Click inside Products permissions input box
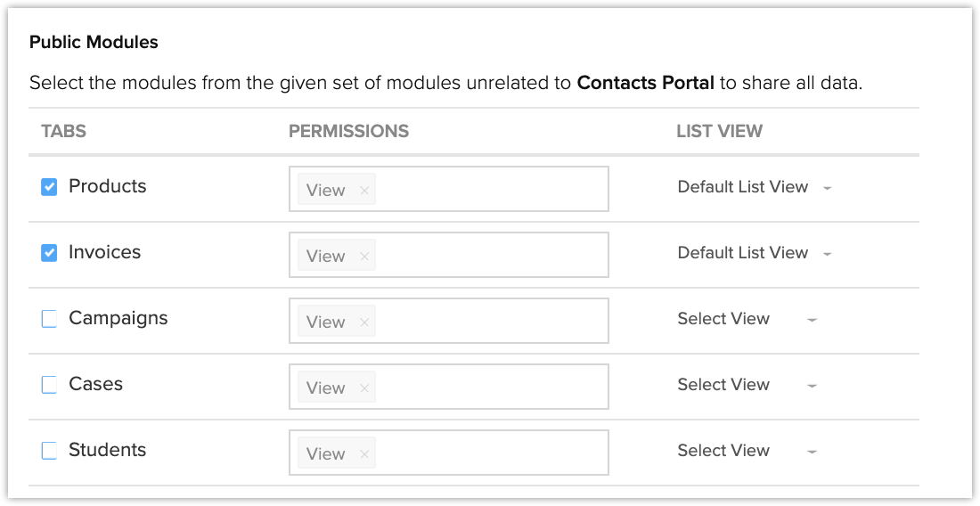Screen dimensions: 980x506 click(490, 189)
